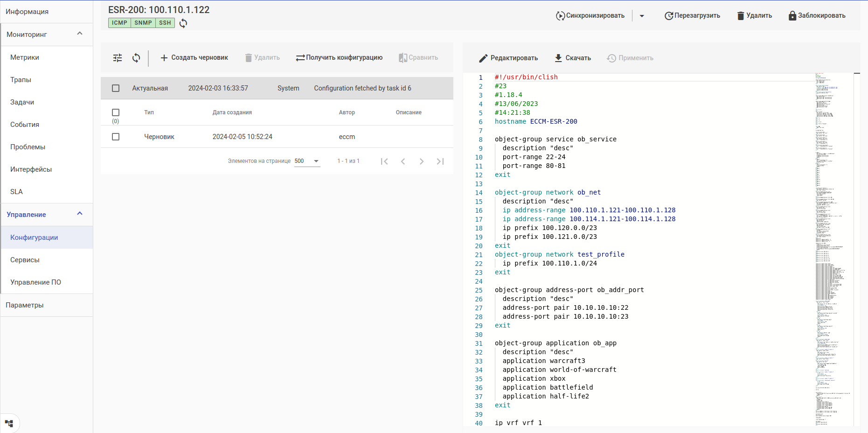Collapse the Мониторинг section
868x433 pixels.
tap(80, 34)
